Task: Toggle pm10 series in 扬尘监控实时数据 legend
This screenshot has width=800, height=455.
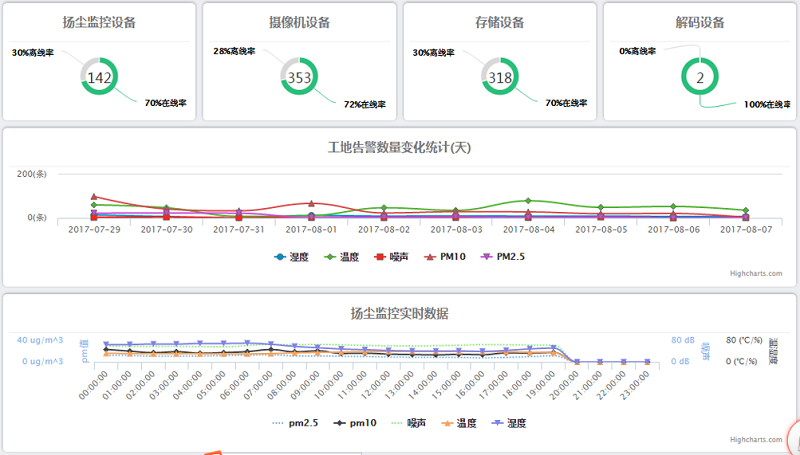Action: 354,423
